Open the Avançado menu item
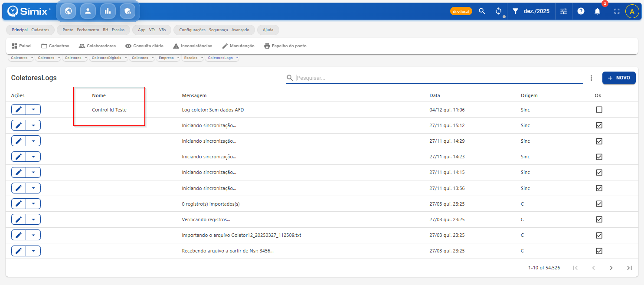The image size is (644, 285). [240, 30]
